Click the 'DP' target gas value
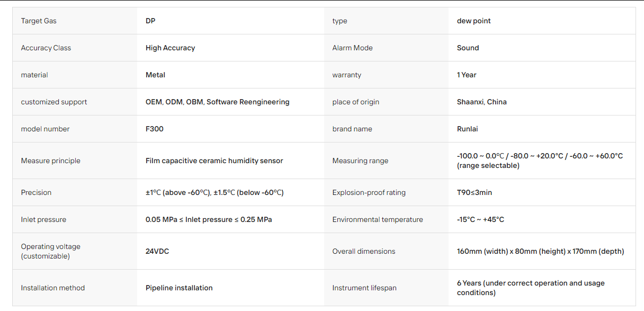This screenshot has width=644, height=311. tap(150, 21)
